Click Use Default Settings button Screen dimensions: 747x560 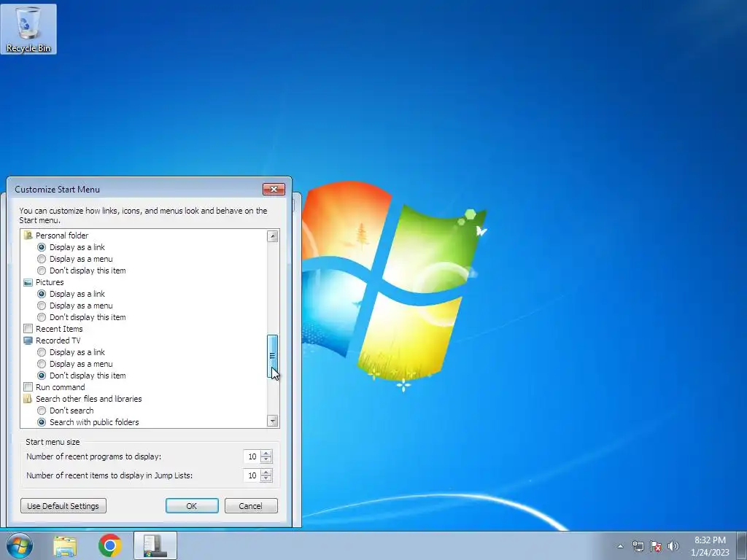63,506
